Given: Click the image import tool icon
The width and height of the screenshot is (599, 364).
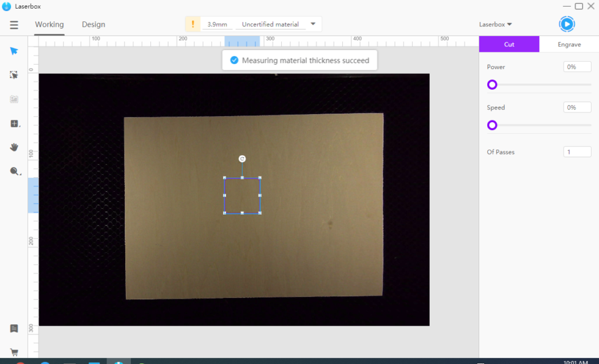Looking at the screenshot, I should point(14,99).
